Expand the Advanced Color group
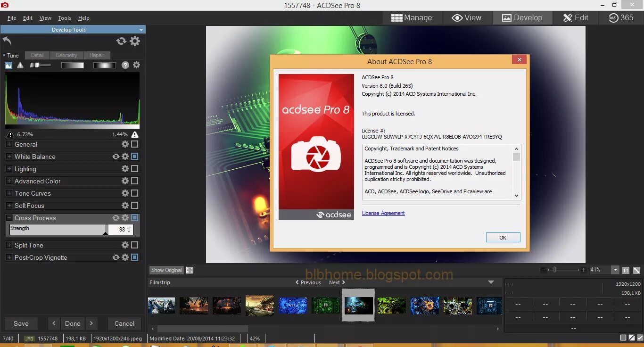 coord(9,181)
